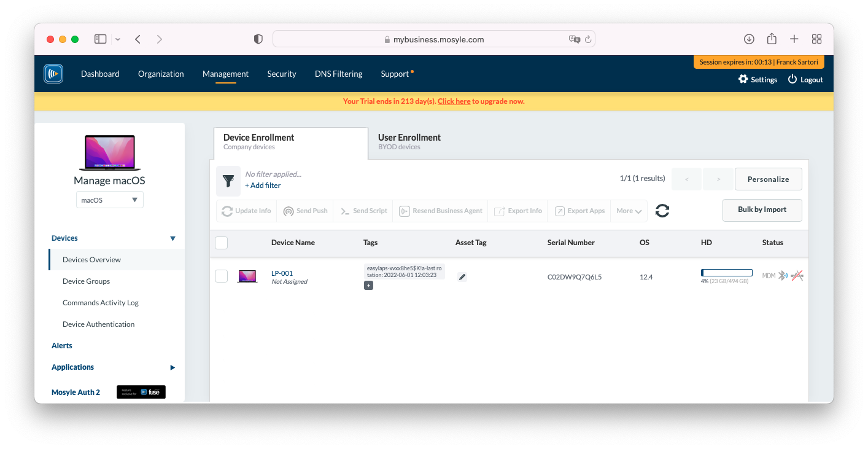868x449 pixels.
Task: Click Export Apps in the toolbar
Action: point(579,211)
